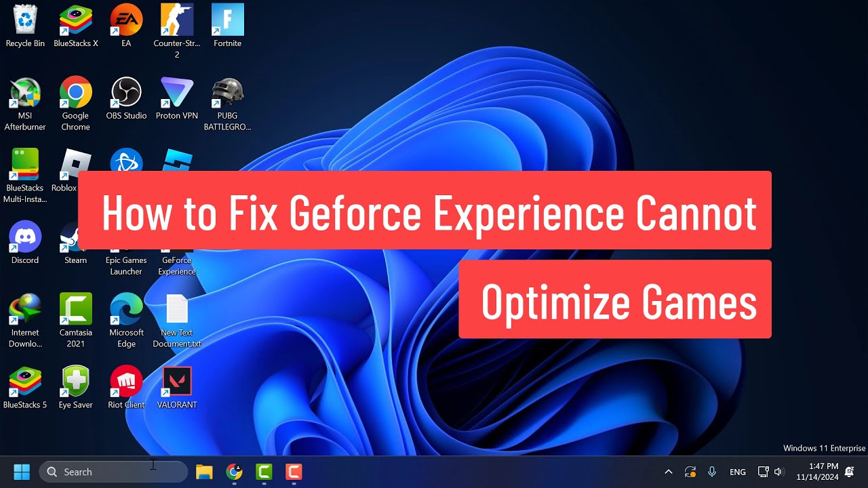The height and width of the screenshot is (488, 868).
Task: Open the volume speaker control
Action: coord(778,472)
